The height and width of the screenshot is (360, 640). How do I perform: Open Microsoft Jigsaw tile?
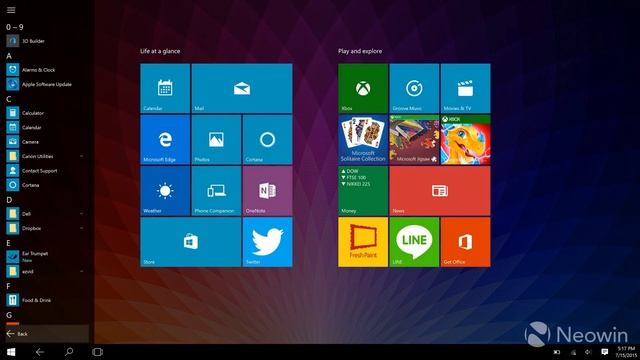pyautogui.click(x=414, y=140)
